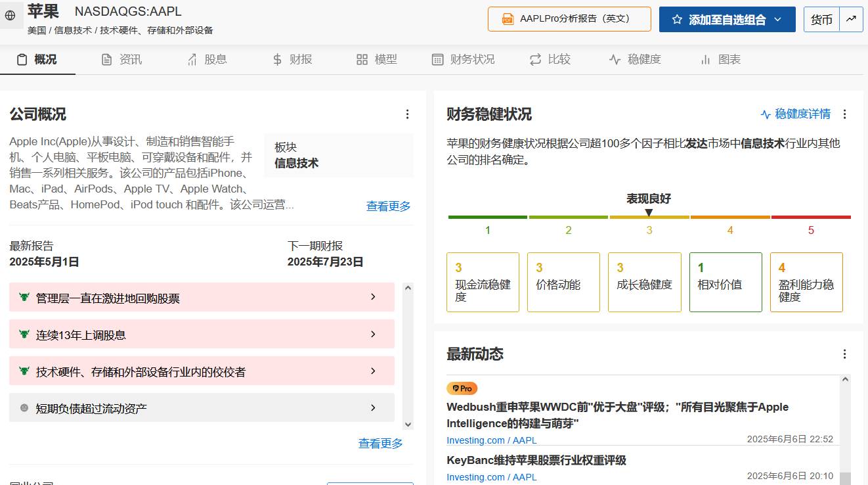Click the tips list scrollbar down arrow
This screenshot has width=868, height=485.
408,425
